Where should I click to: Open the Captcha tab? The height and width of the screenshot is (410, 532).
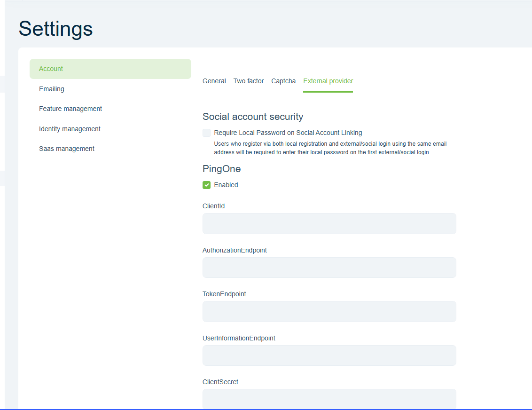click(x=283, y=81)
